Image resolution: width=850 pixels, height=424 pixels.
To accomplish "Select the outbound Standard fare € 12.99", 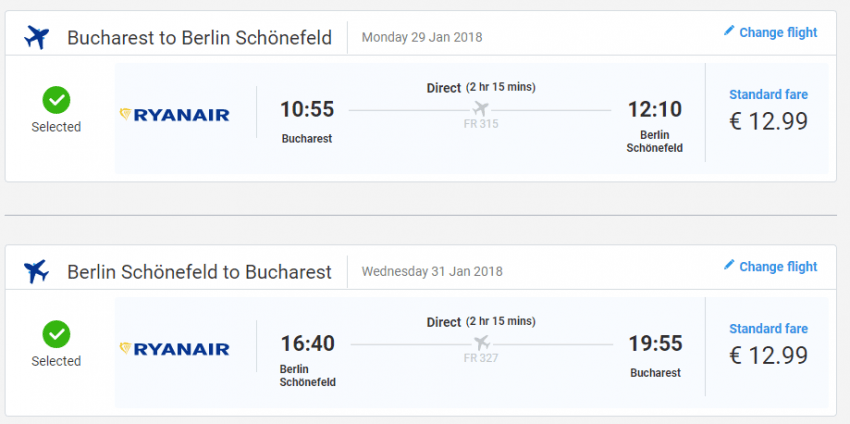I will pos(768,112).
